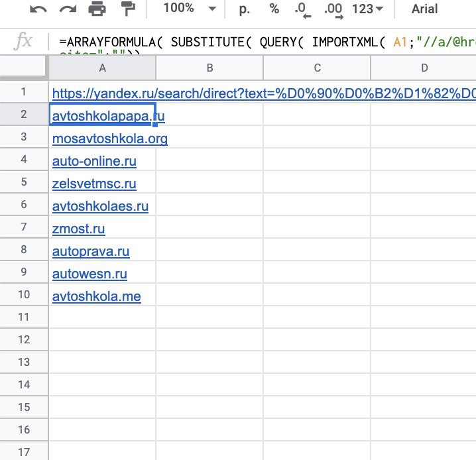Open the auto-online.ru link
The image size is (476, 460).
click(94, 162)
